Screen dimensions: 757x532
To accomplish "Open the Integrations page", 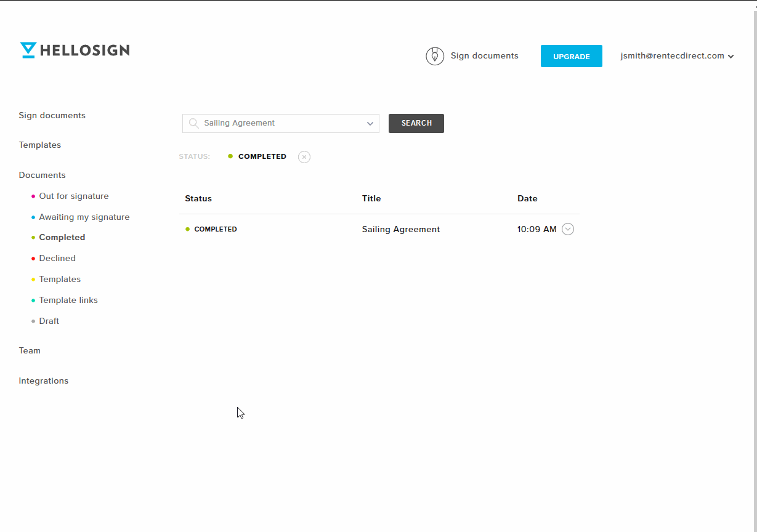I will (x=44, y=381).
